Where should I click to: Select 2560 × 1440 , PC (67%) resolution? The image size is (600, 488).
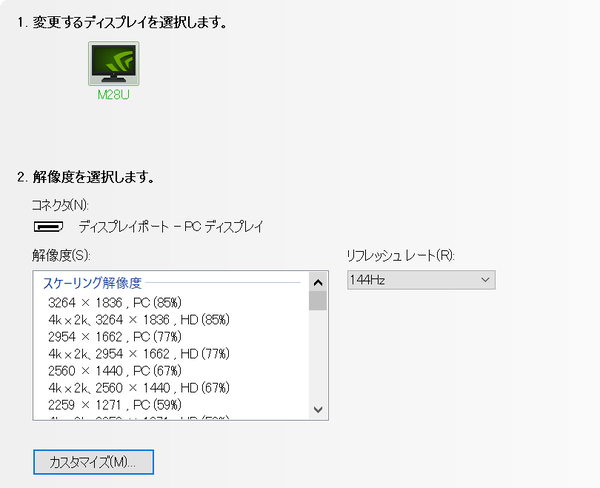tap(115, 371)
